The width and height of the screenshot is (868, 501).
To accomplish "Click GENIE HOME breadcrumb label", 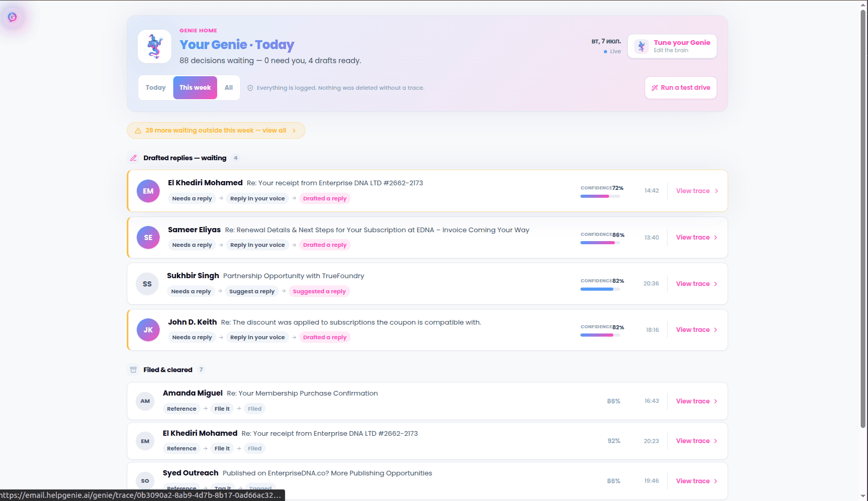I will [198, 31].
